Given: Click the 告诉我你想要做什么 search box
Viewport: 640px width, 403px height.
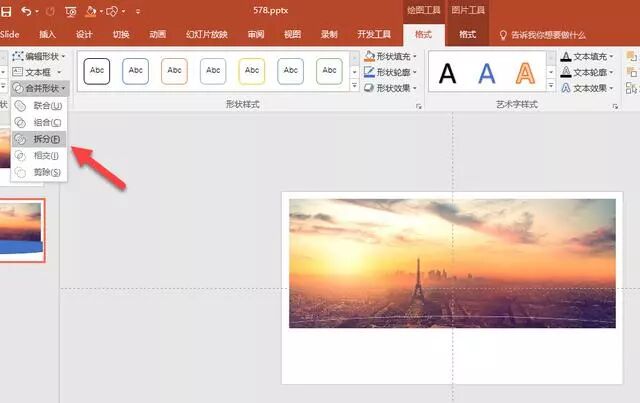Looking at the screenshot, I should tap(543, 35).
